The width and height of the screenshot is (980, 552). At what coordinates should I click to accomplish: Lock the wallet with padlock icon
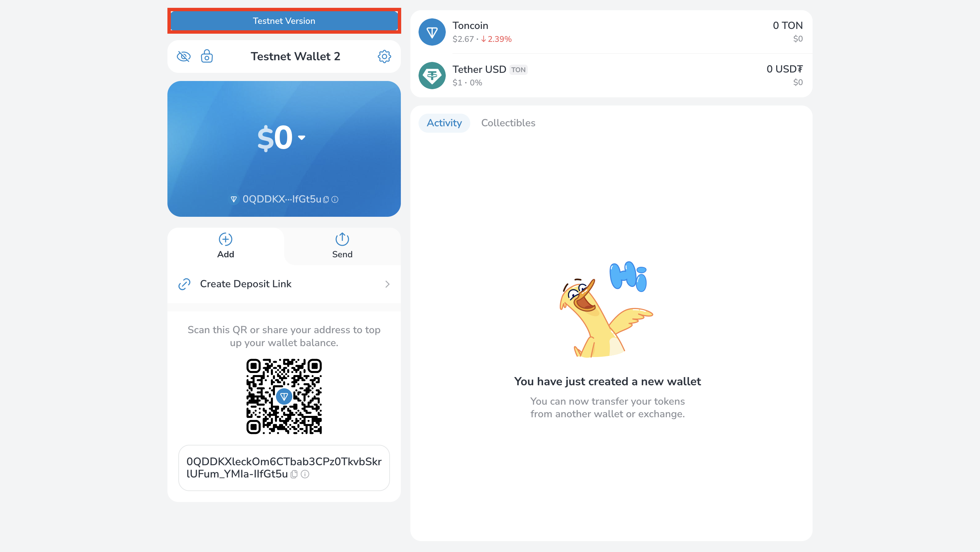[x=207, y=56]
